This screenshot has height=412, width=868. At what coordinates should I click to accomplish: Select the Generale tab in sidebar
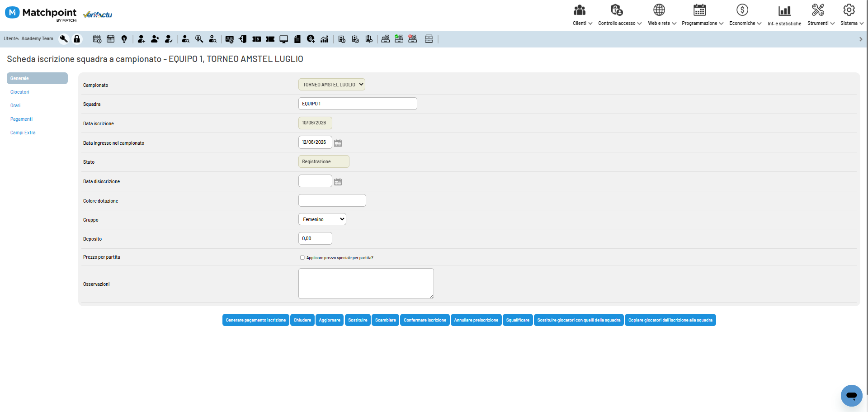(x=37, y=78)
